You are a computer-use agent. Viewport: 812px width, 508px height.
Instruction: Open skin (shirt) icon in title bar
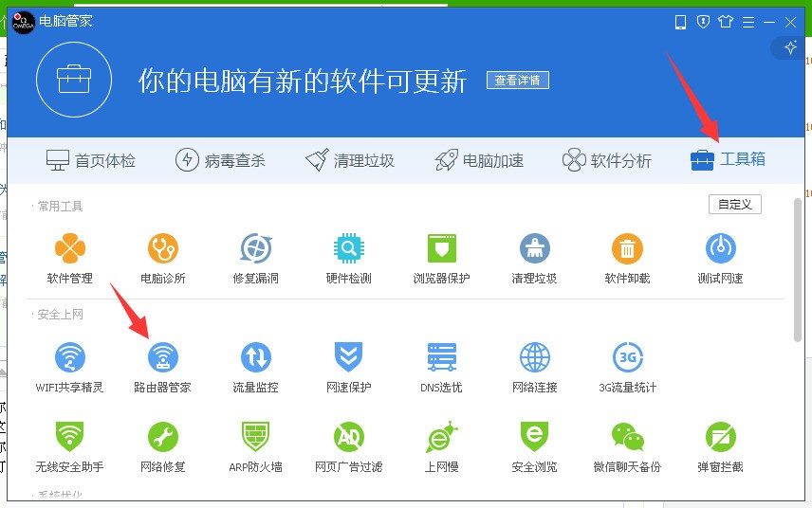click(x=726, y=22)
